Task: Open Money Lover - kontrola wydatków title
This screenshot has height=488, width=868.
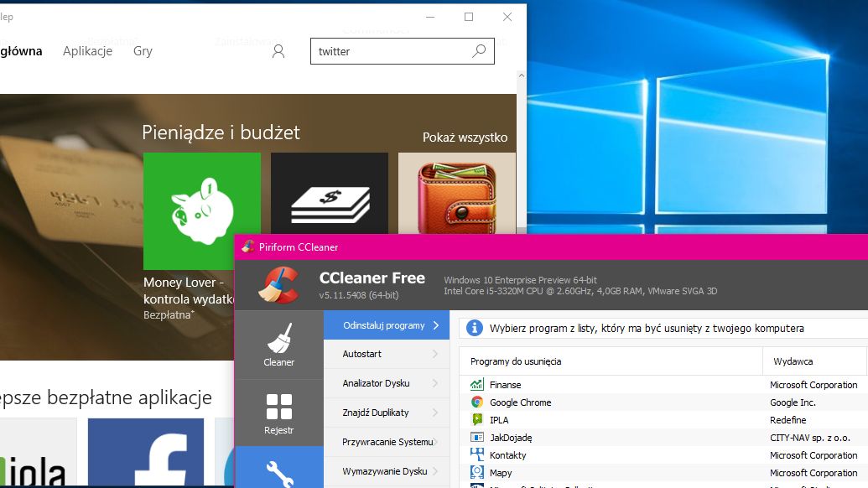Action: (188, 290)
